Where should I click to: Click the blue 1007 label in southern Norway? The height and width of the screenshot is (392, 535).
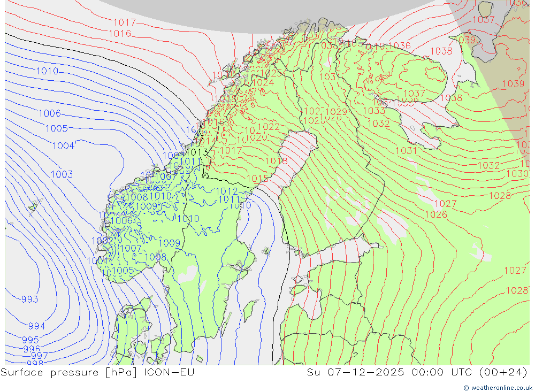click(x=131, y=248)
